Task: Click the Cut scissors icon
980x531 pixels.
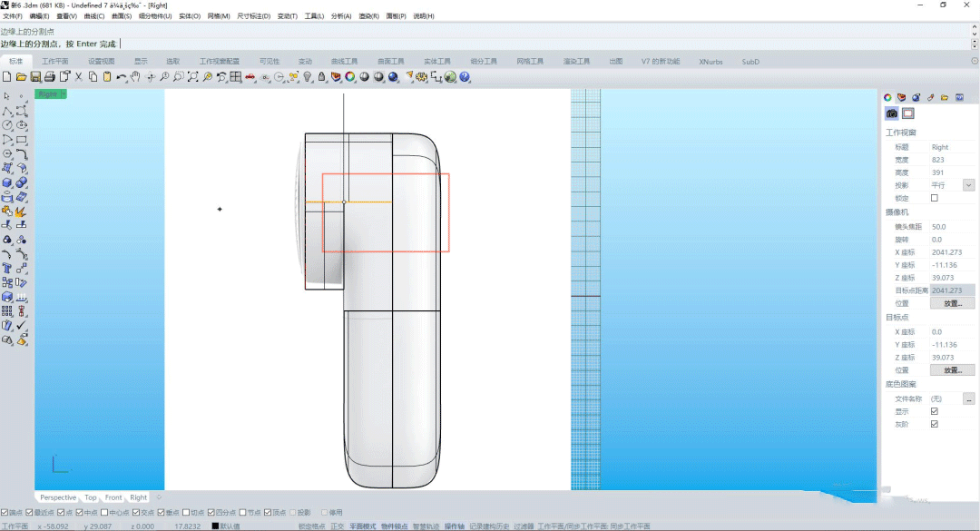Action: pos(79,77)
